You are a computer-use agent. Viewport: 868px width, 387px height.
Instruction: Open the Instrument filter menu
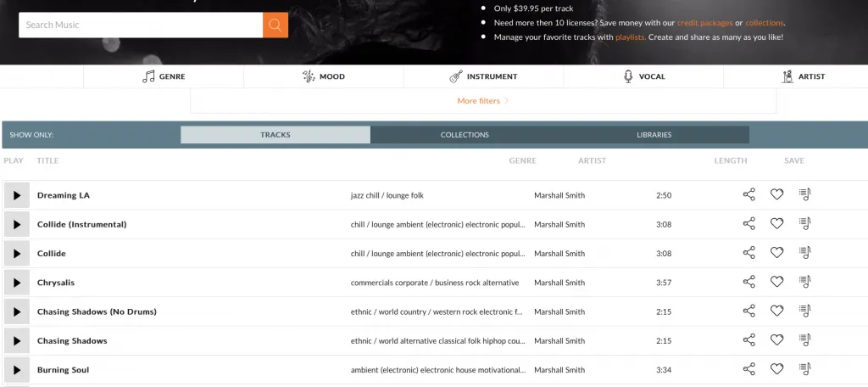pos(484,76)
